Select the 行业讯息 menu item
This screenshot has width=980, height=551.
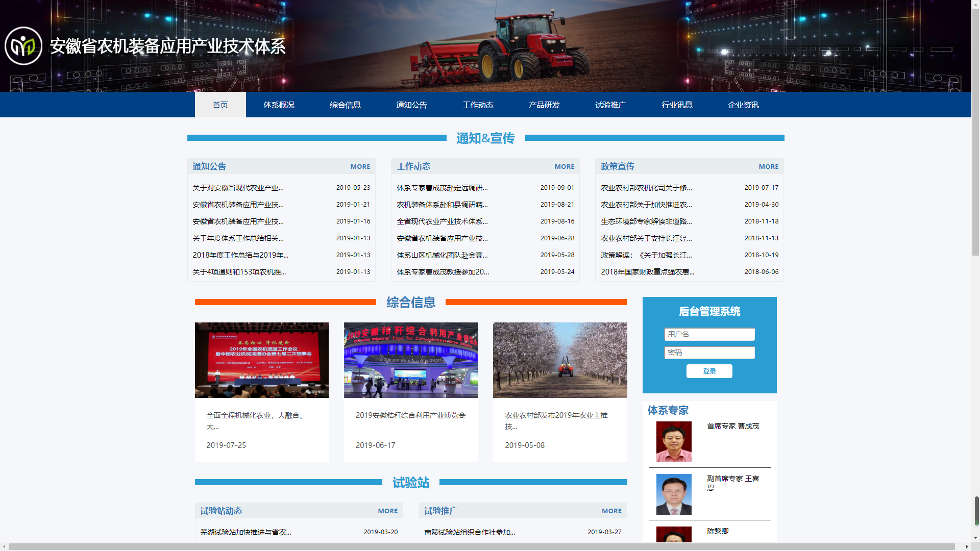[677, 105]
